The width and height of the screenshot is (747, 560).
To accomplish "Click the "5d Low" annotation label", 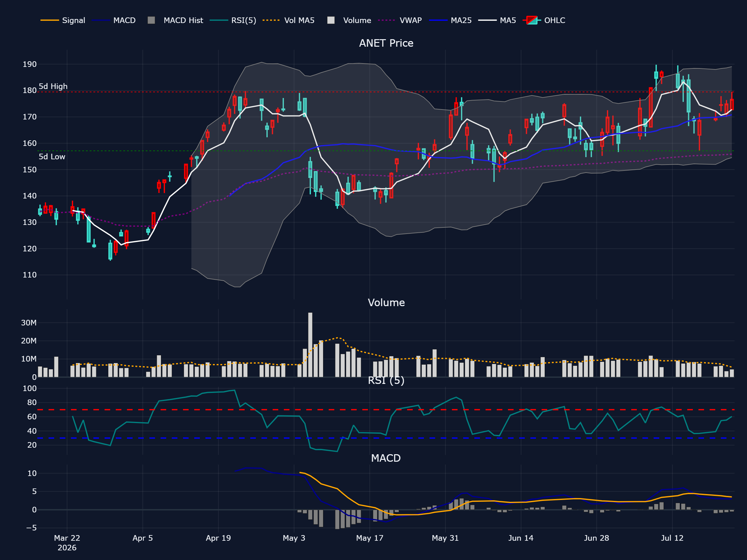I will pos(52,156).
